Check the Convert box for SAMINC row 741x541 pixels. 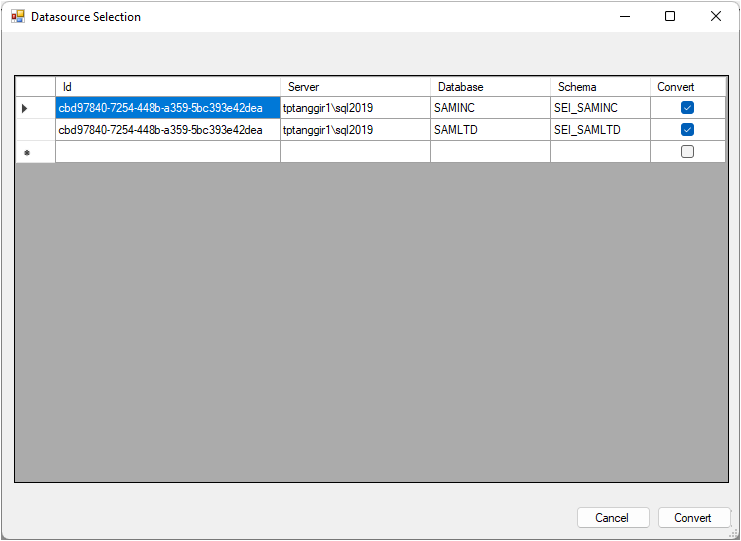pyautogui.click(x=687, y=108)
